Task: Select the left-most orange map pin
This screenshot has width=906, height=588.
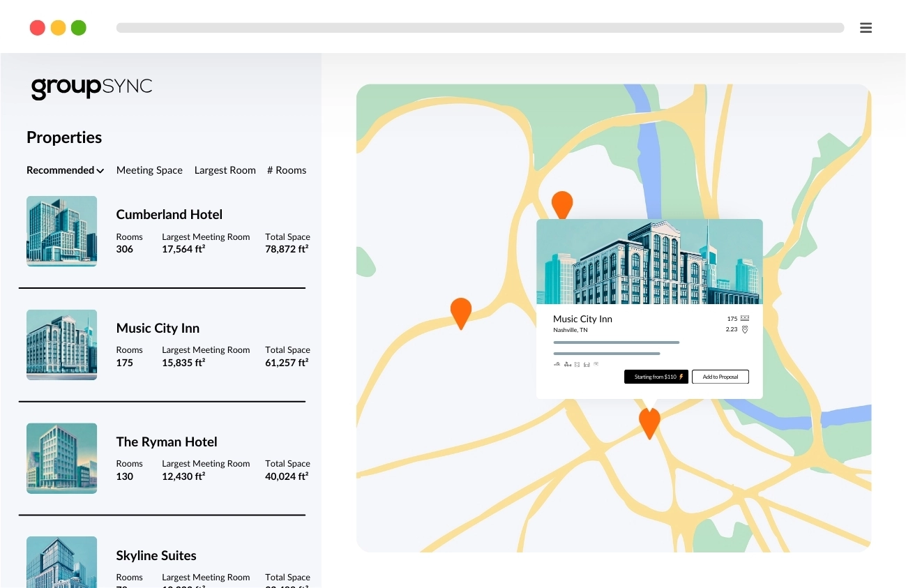Action: pyautogui.click(x=461, y=313)
